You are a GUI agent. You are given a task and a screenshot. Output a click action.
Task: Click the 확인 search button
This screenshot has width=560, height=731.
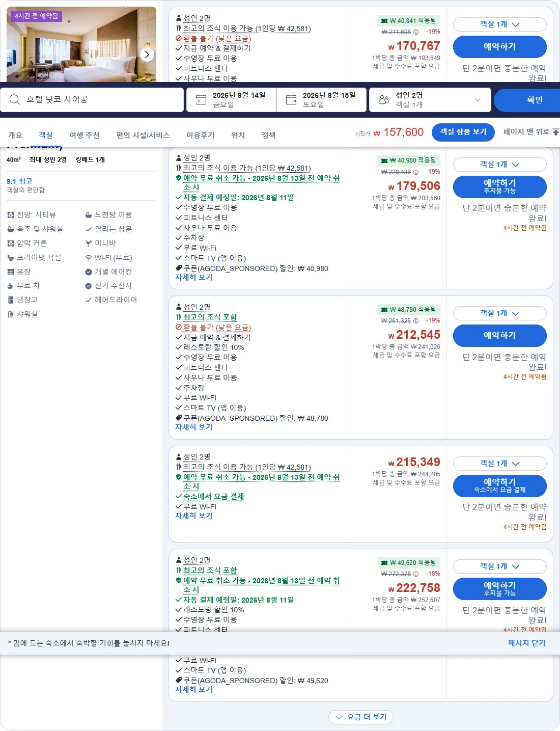click(527, 100)
